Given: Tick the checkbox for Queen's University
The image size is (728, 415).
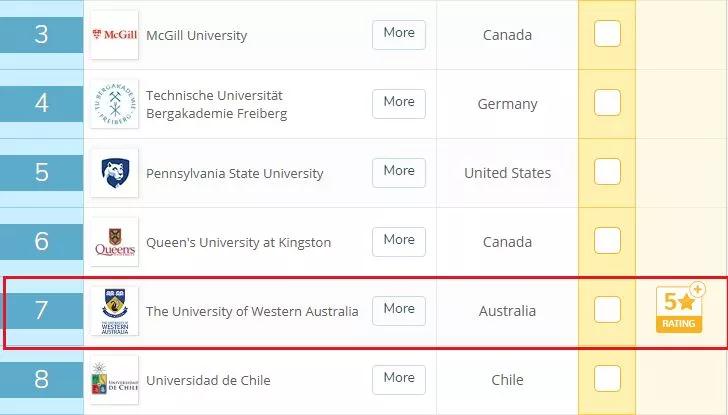Looking at the screenshot, I should [607, 241].
